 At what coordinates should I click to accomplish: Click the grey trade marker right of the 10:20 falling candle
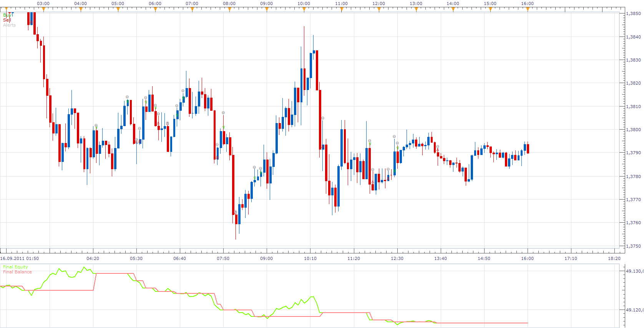point(323,118)
